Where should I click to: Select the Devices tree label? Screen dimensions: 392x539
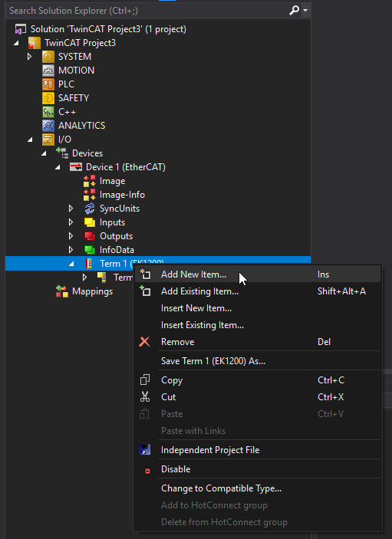[87, 153]
